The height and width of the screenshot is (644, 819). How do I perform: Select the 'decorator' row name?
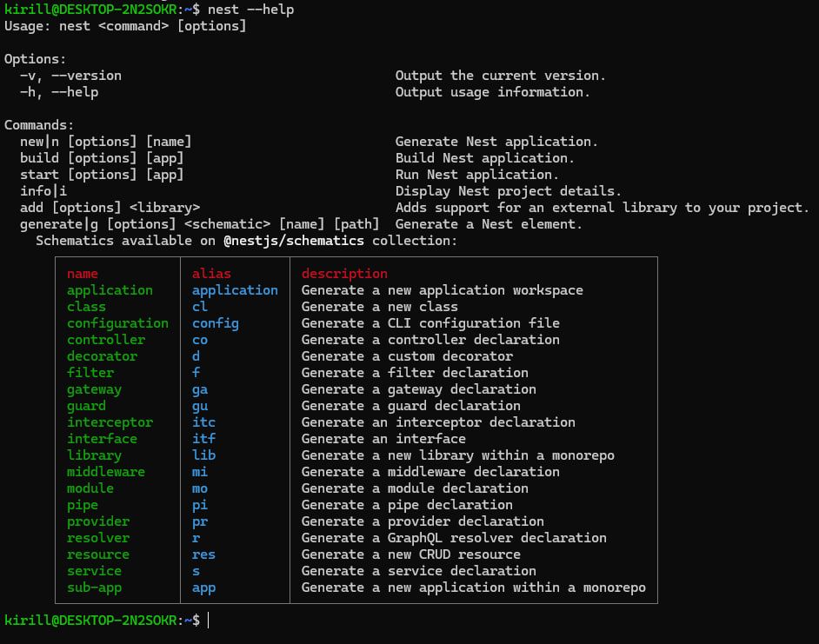point(102,356)
